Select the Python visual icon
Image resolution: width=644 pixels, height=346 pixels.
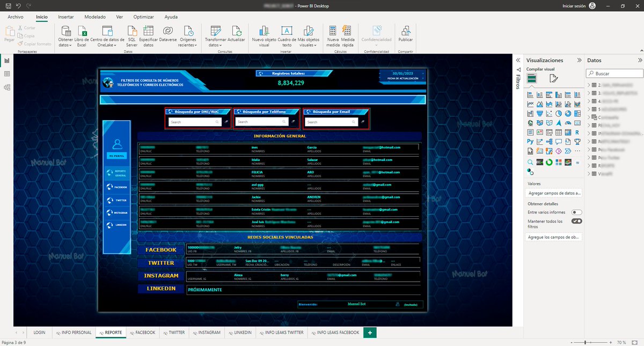[530, 142]
